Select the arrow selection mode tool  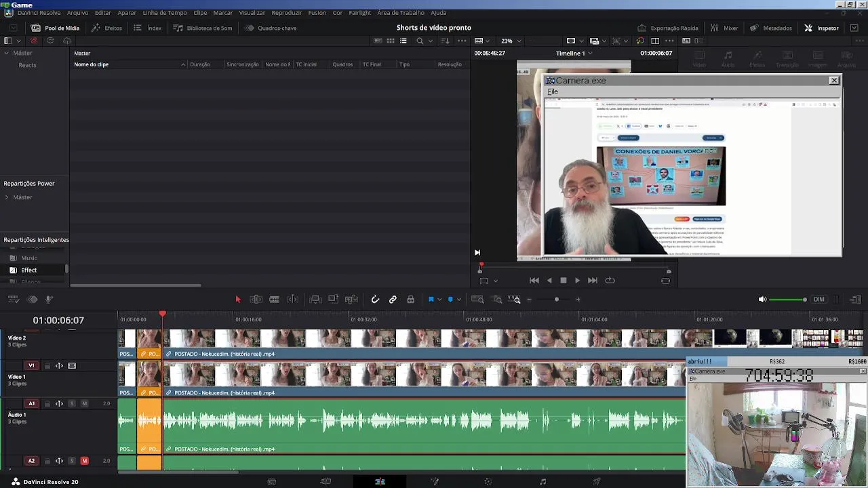[x=237, y=300]
